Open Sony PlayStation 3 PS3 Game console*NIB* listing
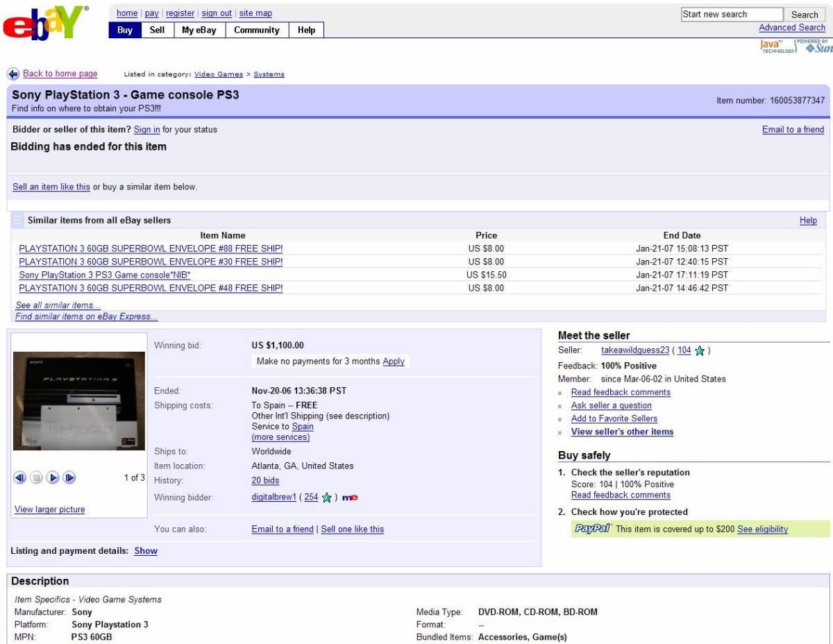833x644 pixels. pyautogui.click(x=105, y=275)
